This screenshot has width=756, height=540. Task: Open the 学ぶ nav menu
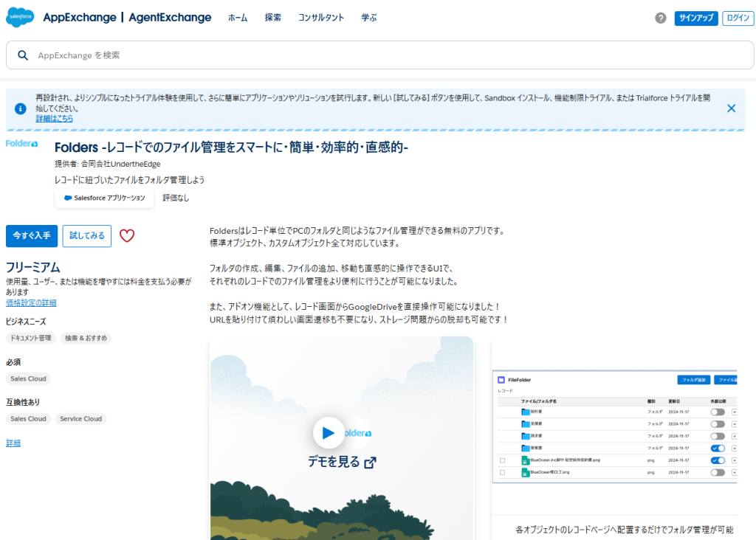(369, 18)
